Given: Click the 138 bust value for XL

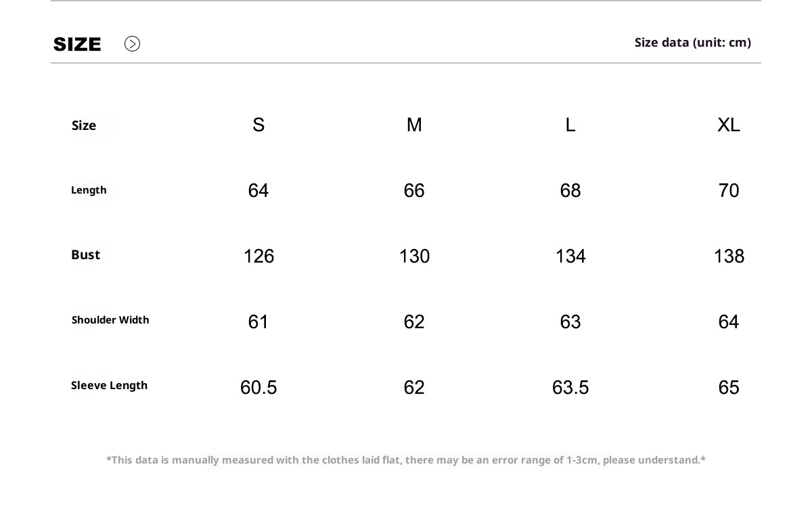Looking at the screenshot, I should point(729,256).
